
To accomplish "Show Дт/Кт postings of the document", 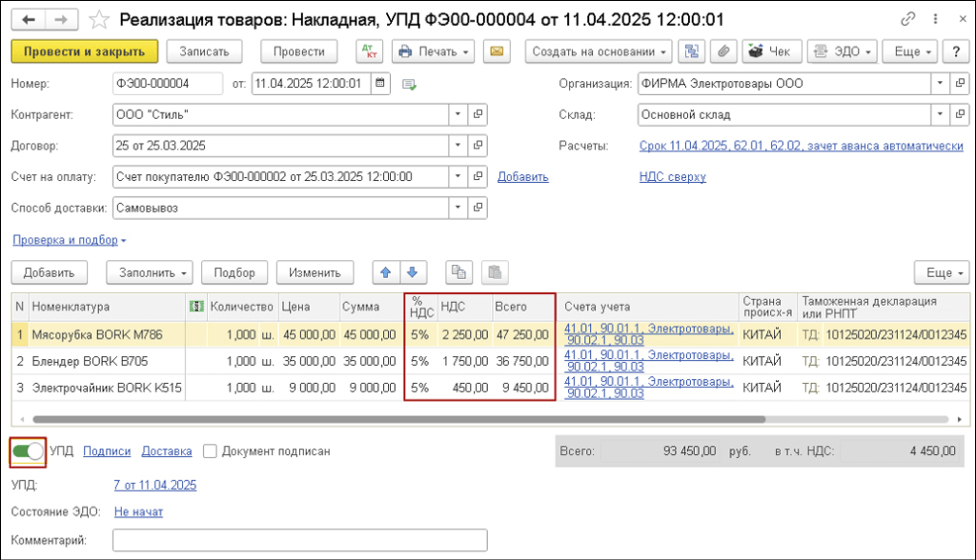I will 370,51.
